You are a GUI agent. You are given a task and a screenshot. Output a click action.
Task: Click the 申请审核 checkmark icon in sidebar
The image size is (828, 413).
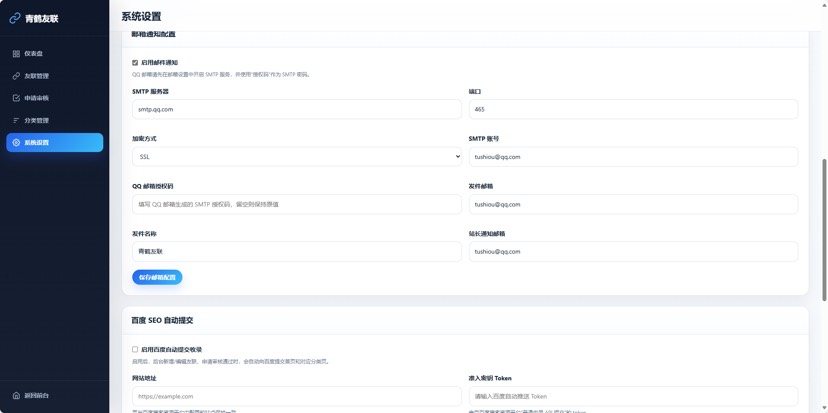16,98
